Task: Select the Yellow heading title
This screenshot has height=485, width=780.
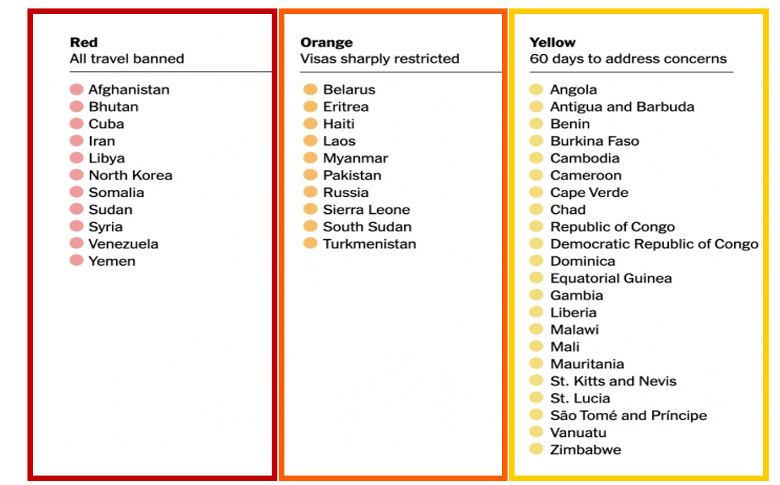Action: [x=552, y=43]
